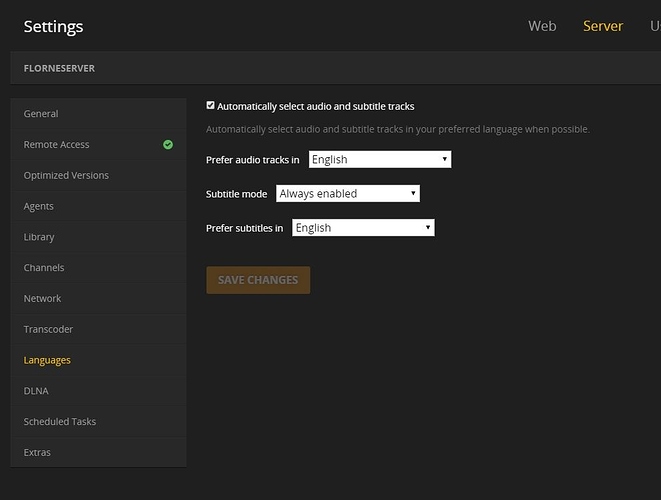Switch to the Web settings tab

click(542, 26)
